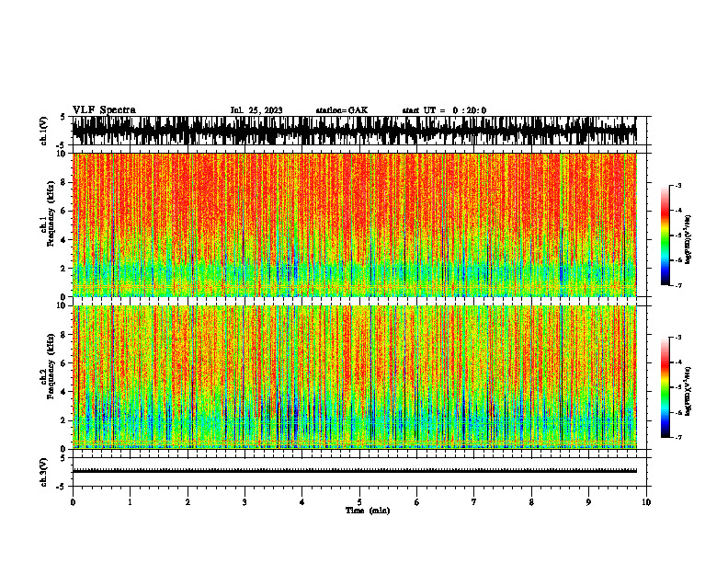Click the ch.1 spectrogram color bar
The height and width of the screenshot is (563, 728).
(x=665, y=236)
